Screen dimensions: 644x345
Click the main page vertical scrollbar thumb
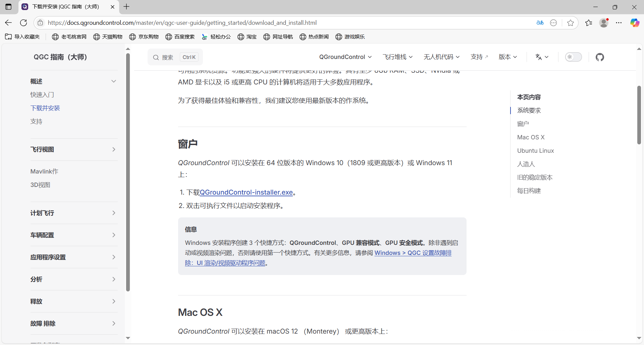pos(639,115)
